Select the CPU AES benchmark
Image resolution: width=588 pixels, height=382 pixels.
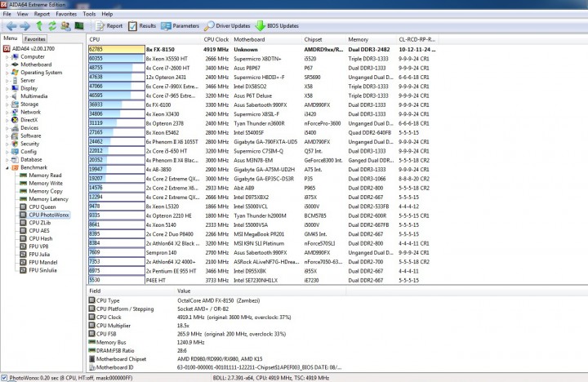(39, 230)
